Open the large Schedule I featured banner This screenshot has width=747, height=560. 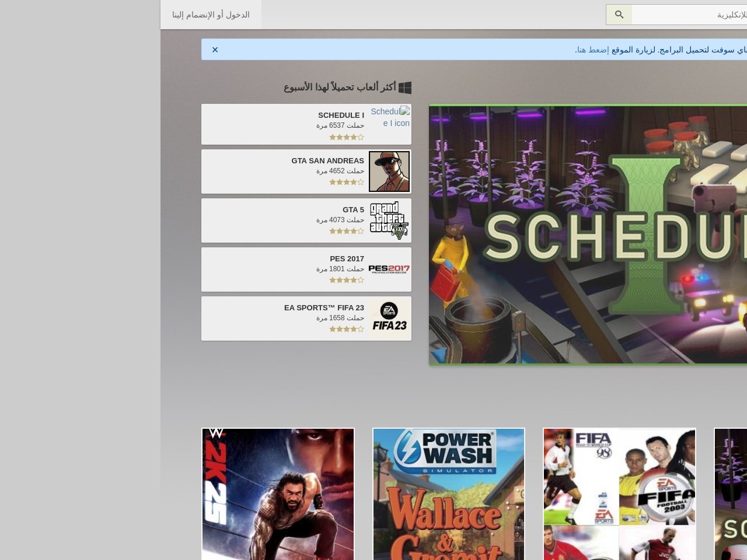[588, 235]
